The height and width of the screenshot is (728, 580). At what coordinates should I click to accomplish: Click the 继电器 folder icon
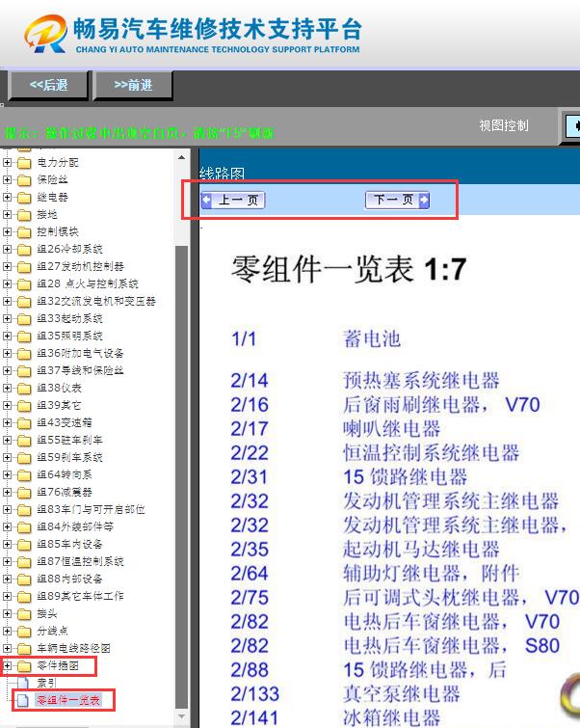pyautogui.click(x=24, y=198)
